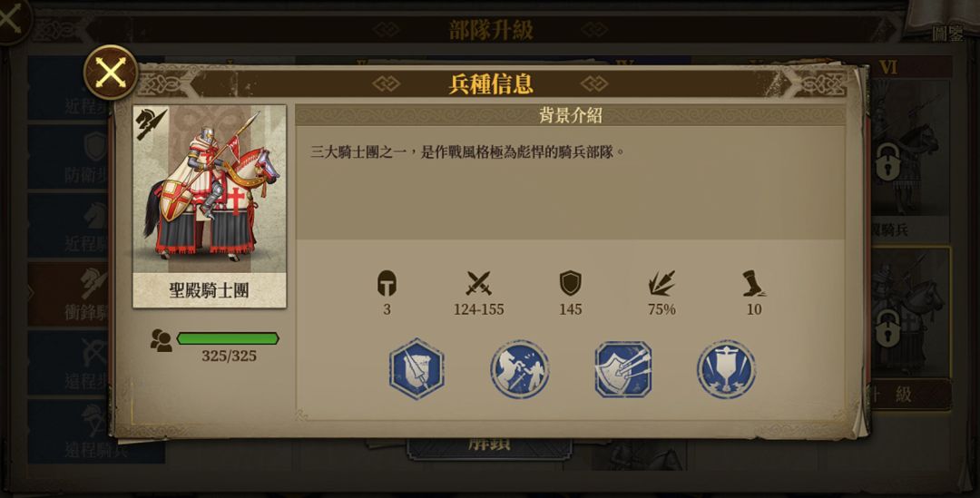Click the 解鎖 unlock button below dialog

pos(489,447)
